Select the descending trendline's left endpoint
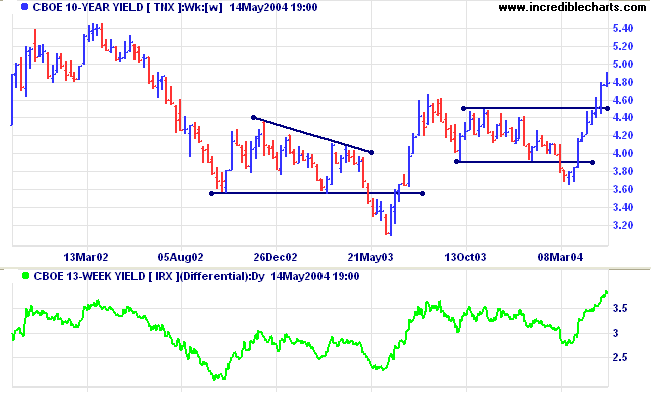This screenshot has height=395, width=651. 253,118
